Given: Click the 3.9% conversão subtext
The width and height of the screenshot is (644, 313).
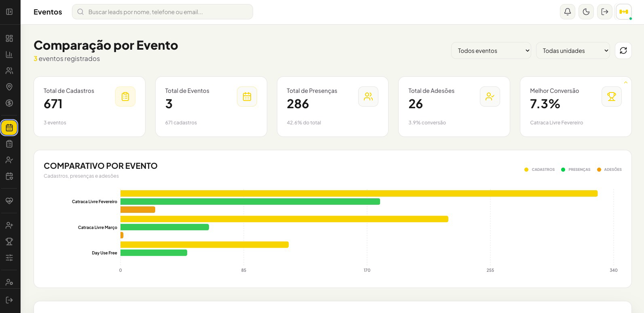Looking at the screenshot, I should click(x=427, y=123).
